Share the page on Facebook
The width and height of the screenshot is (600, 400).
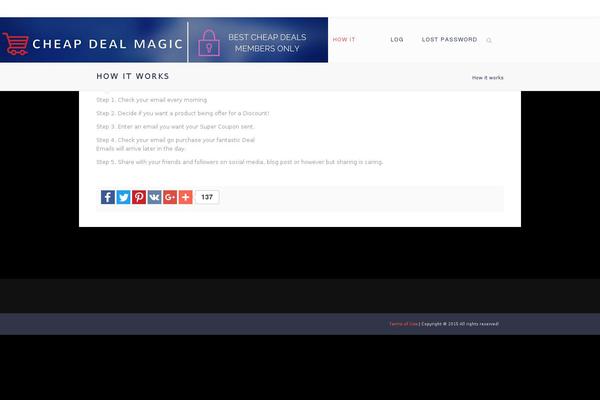[108, 197]
